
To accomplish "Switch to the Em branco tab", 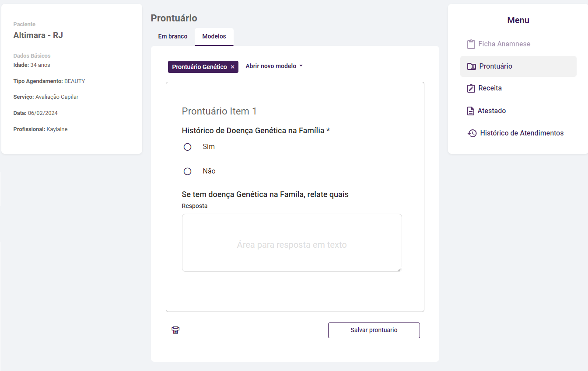I will coord(173,37).
